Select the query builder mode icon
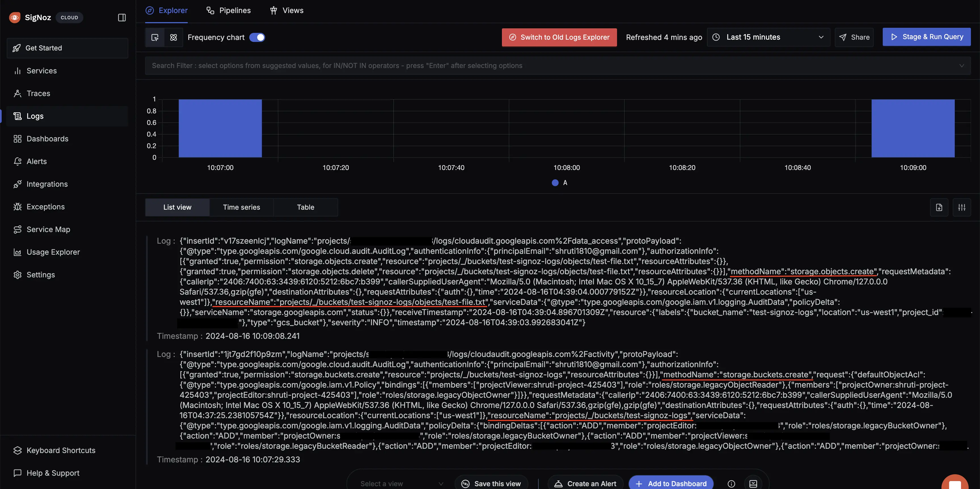The height and width of the screenshot is (489, 980). [x=155, y=37]
